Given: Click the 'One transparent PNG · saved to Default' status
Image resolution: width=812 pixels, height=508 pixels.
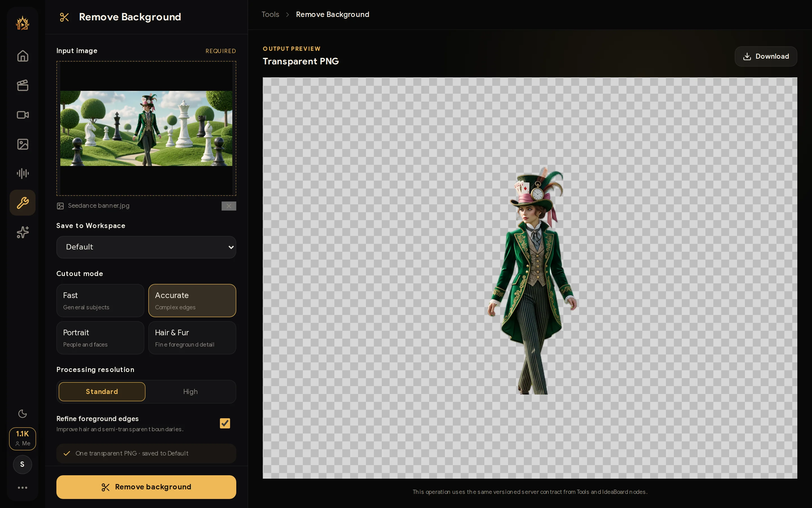Looking at the screenshot, I should 146,454.
